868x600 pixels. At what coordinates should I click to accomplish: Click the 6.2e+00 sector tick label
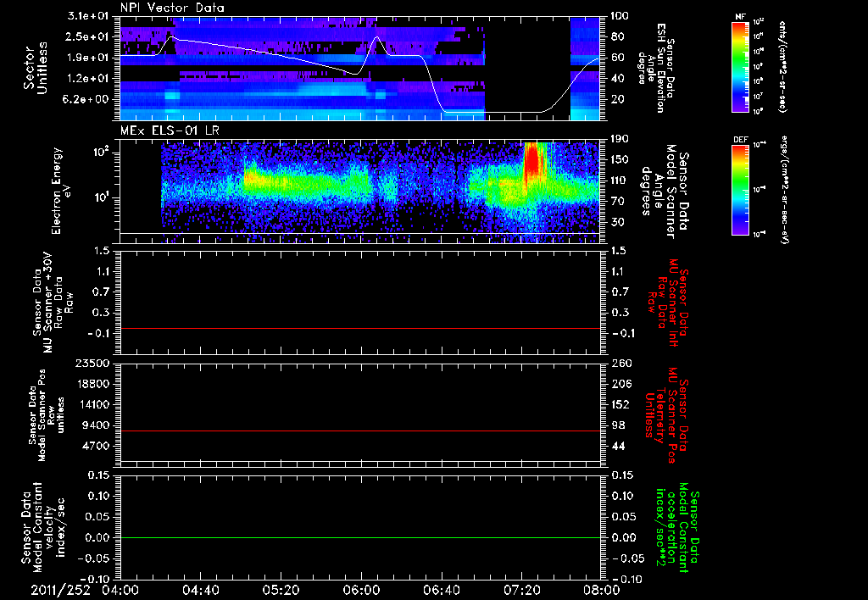pyautogui.click(x=87, y=99)
